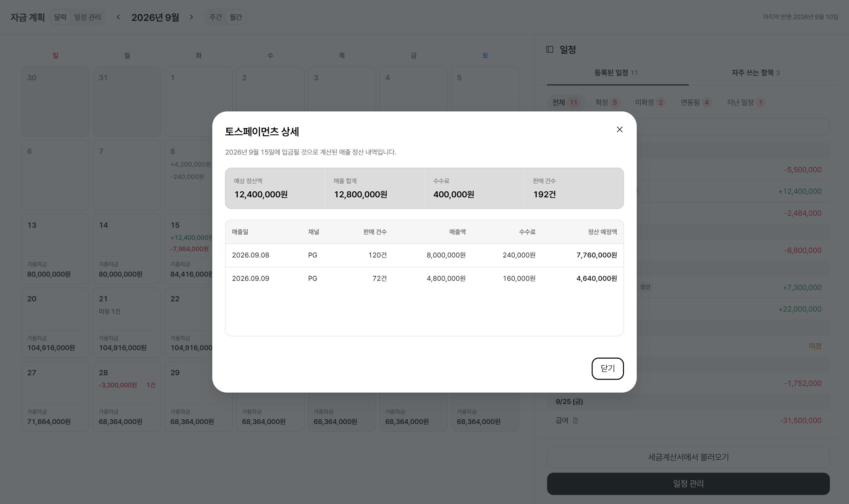The image size is (849, 504).
Task: Select the 주간 view toggle
Action: 215,17
